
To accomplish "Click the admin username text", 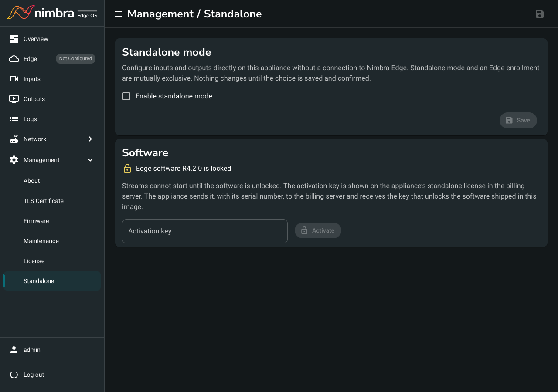I will 32,350.
